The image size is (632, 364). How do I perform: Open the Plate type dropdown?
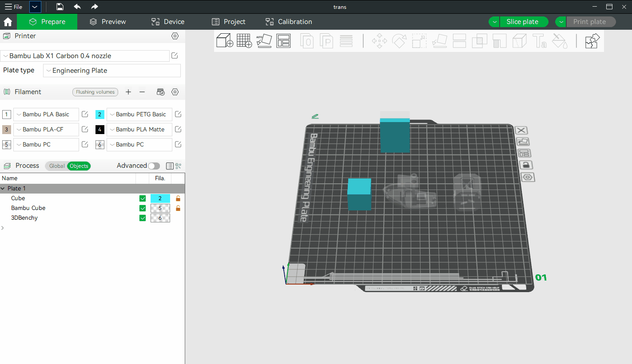point(112,71)
